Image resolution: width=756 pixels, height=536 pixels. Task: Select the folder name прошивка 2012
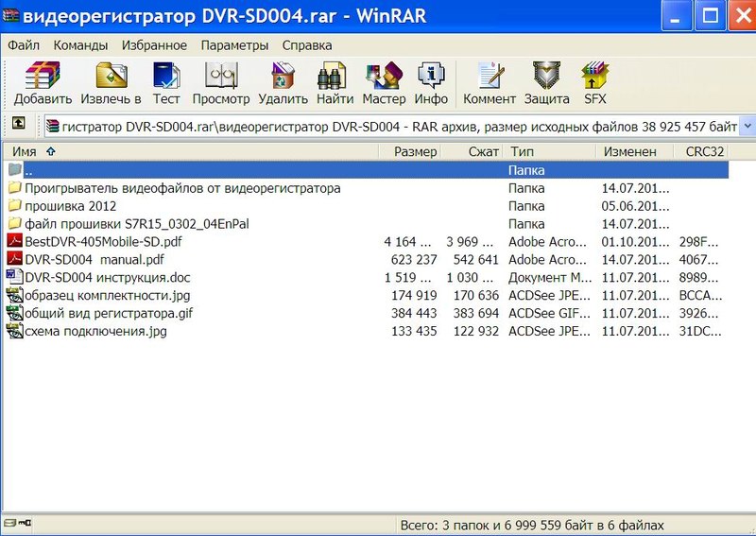pos(70,206)
